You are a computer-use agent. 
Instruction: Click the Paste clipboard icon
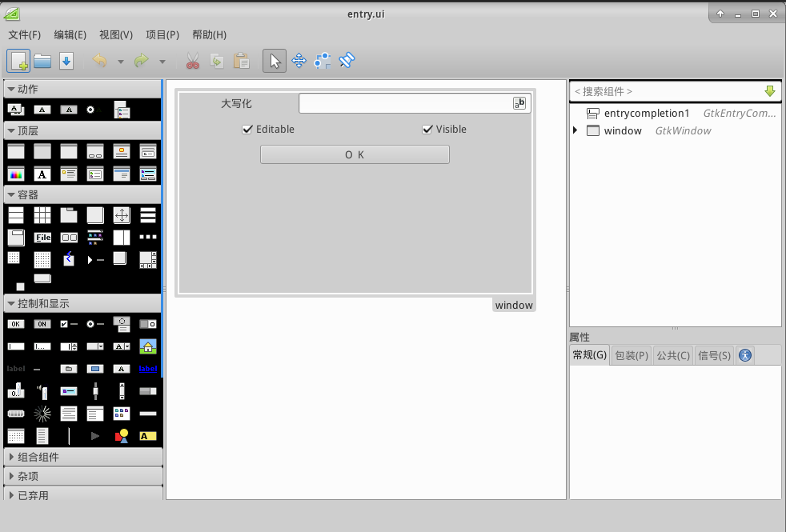[x=241, y=61]
